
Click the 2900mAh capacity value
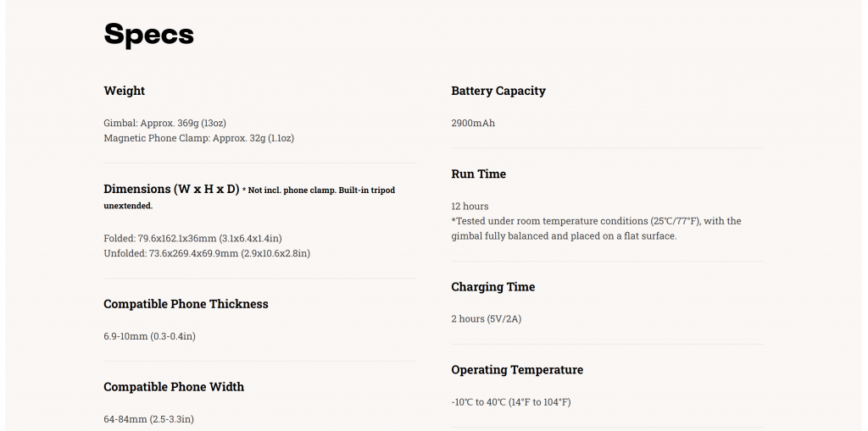click(473, 123)
